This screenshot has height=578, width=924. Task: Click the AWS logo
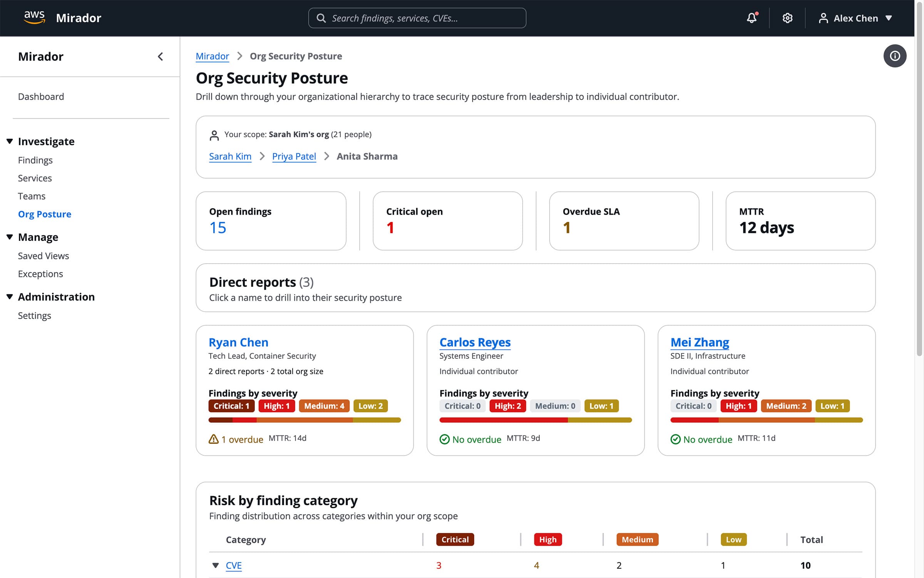pos(34,17)
